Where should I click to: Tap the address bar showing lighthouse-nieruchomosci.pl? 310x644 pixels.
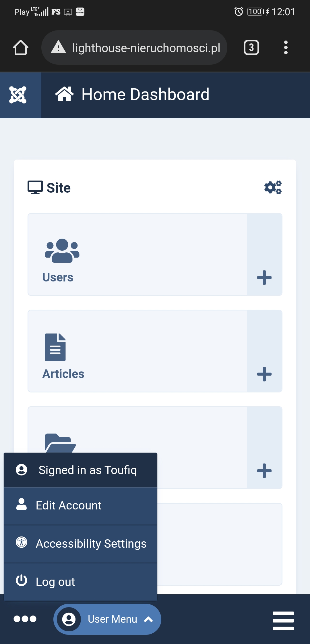[146, 48]
